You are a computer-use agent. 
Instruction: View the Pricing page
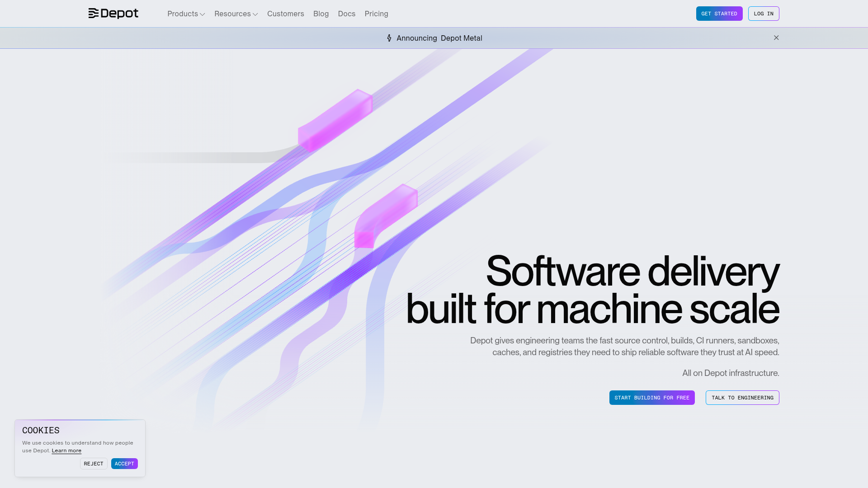coord(377,14)
